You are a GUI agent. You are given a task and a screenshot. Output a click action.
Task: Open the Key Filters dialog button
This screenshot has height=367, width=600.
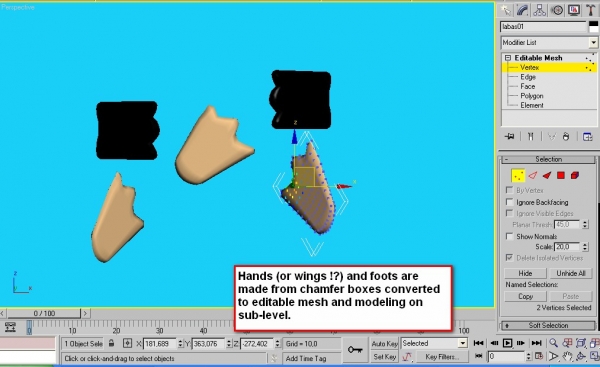[442, 357]
